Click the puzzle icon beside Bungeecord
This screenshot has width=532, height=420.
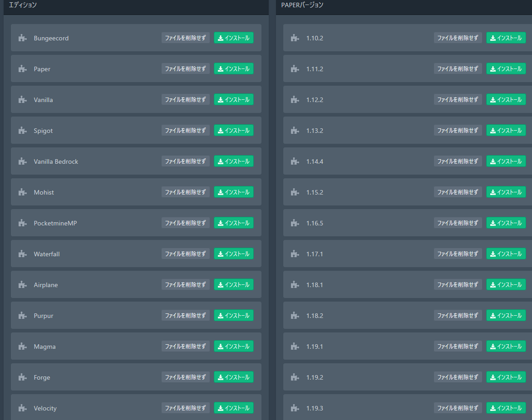22,38
